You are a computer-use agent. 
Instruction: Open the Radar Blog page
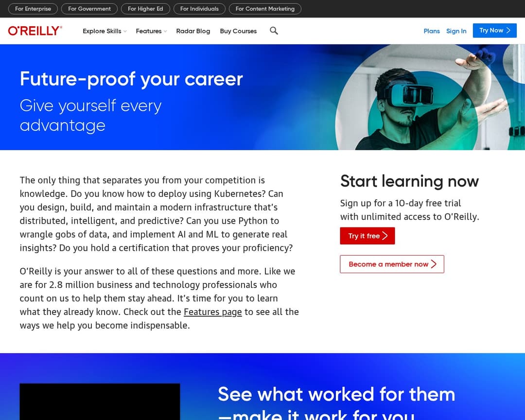[193, 31]
